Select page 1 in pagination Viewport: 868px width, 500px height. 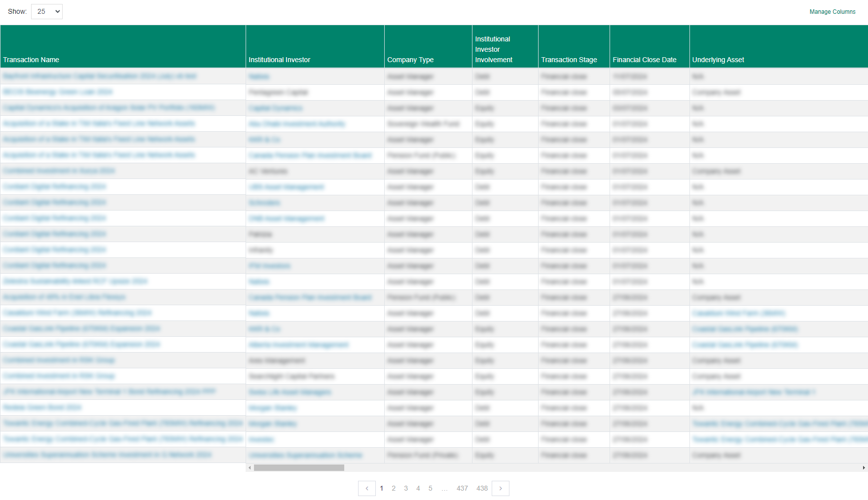click(381, 488)
